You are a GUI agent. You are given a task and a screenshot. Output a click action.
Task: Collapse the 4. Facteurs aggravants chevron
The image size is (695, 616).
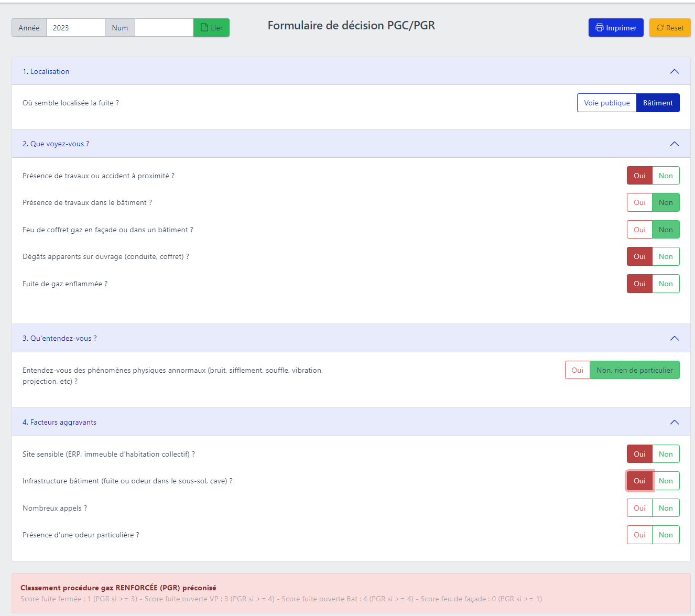click(x=675, y=422)
